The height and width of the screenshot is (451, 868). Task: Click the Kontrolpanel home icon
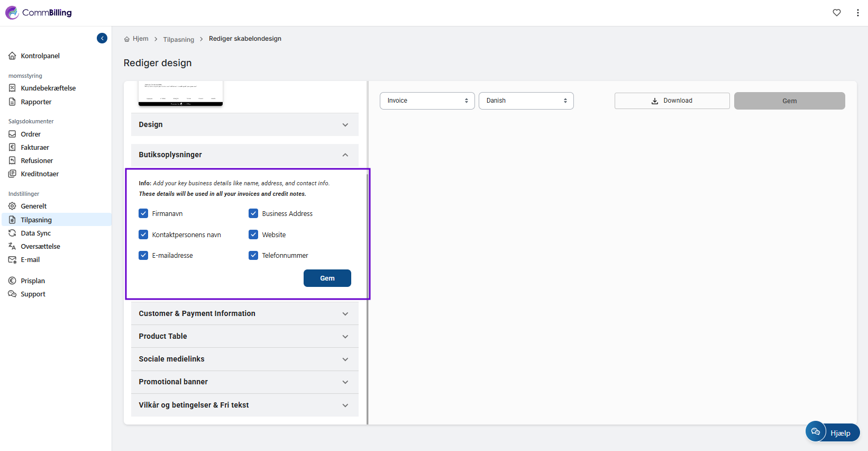pos(12,56)
